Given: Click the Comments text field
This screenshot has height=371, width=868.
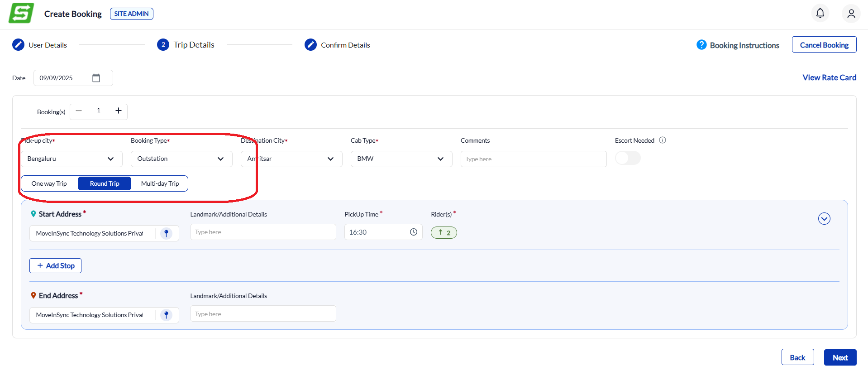Looking at the screenshot, I should click(x=533, y=159).
